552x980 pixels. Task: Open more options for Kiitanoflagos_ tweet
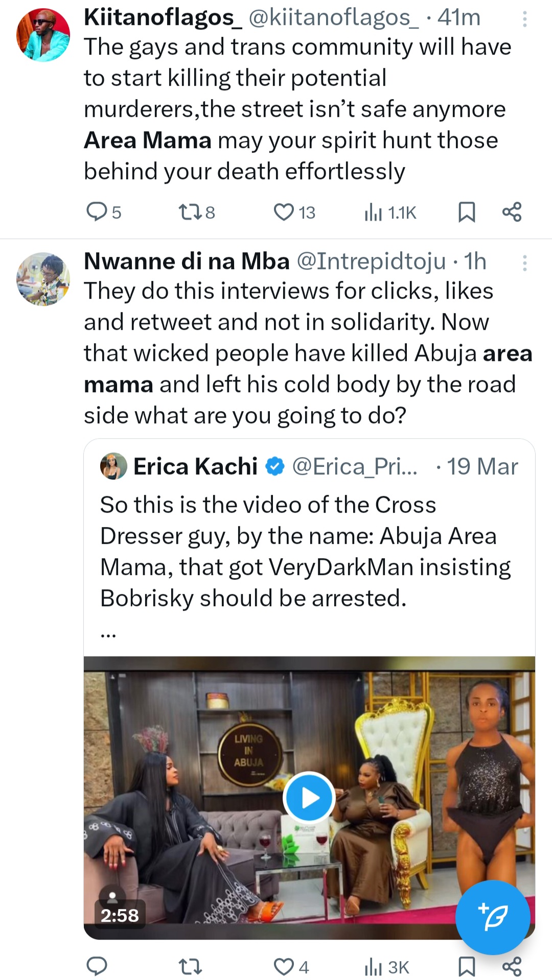(524, 19)
